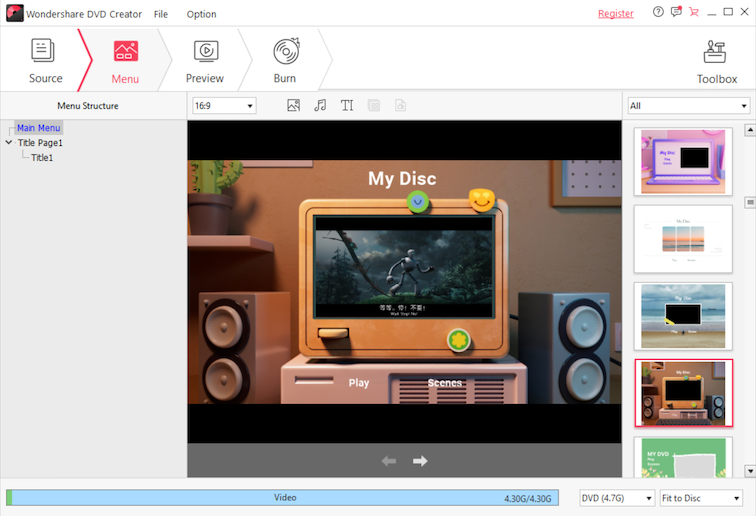The image size is (756, 516).
Task: Select the green MY DVD template
Action: 683,457
